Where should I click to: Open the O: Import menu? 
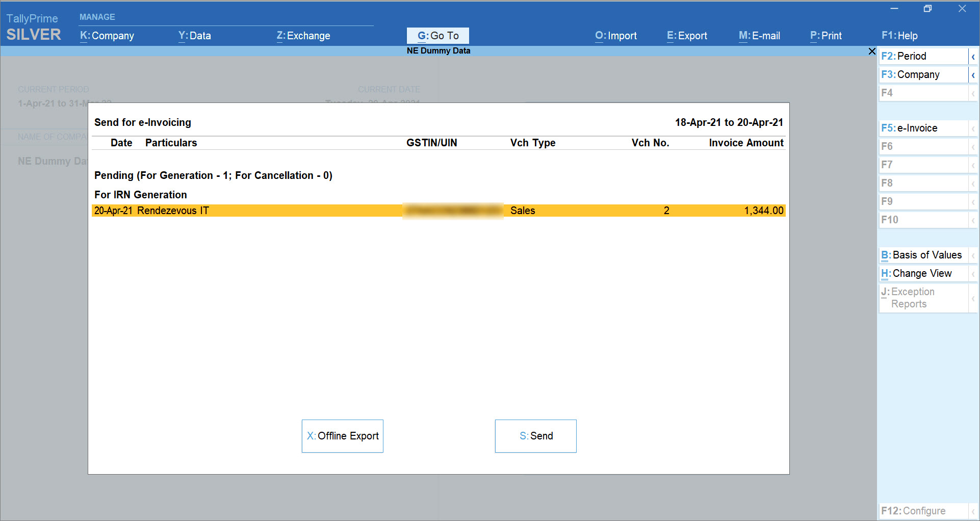[616, 36]
